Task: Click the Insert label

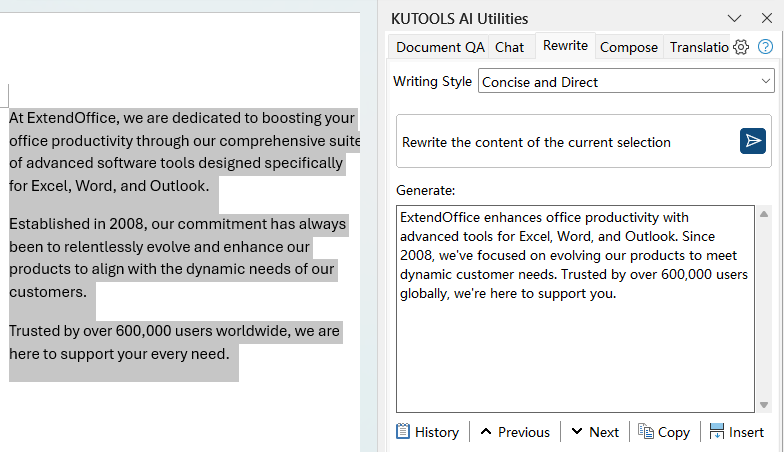Action: [x=746, y=432]
